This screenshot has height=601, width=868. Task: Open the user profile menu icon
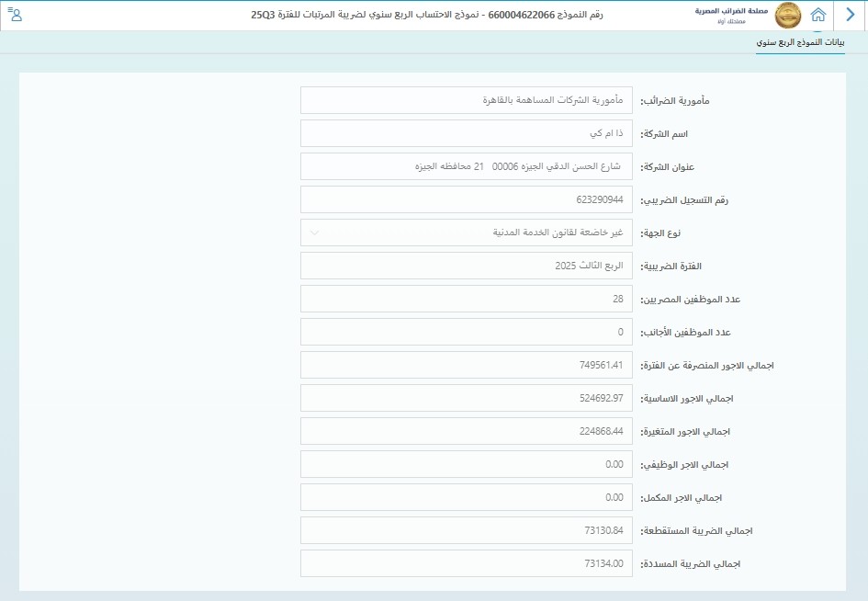coord(16,15)
